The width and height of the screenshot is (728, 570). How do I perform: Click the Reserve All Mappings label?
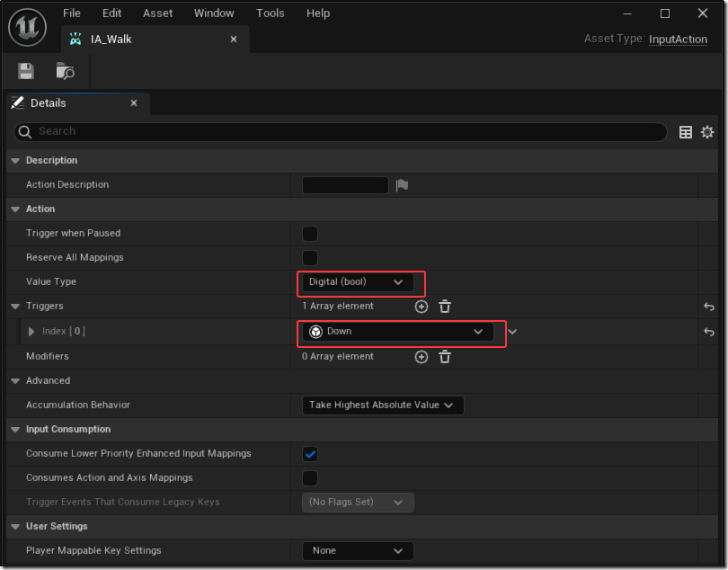click(x=75, y=257)
